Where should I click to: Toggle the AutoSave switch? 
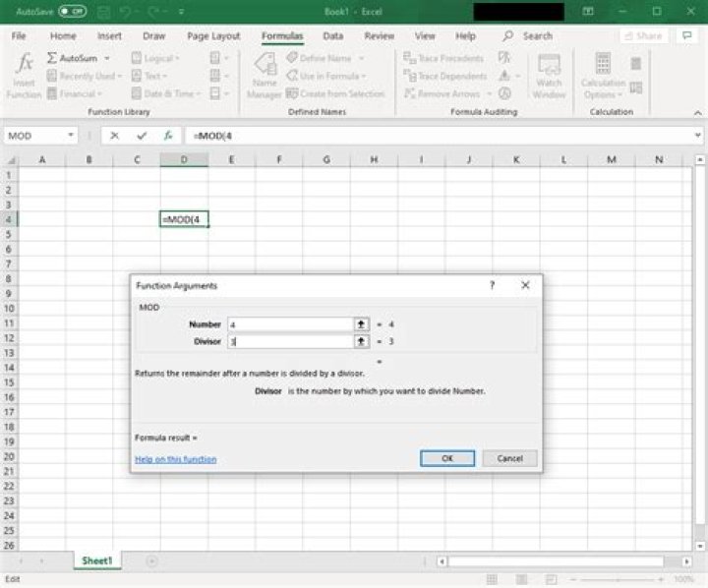(x=72, y=11)
